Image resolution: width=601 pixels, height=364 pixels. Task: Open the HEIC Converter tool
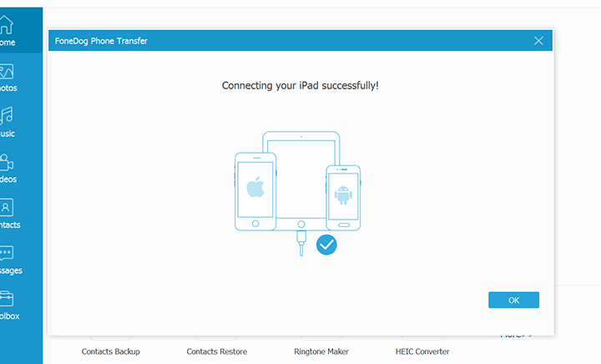coord(422,351)
